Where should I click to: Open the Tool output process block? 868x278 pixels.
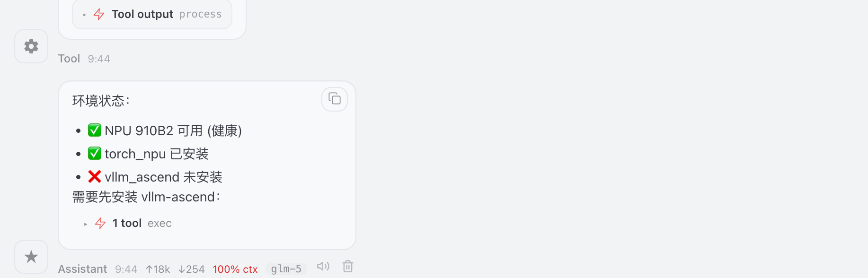tap(152, 14)
